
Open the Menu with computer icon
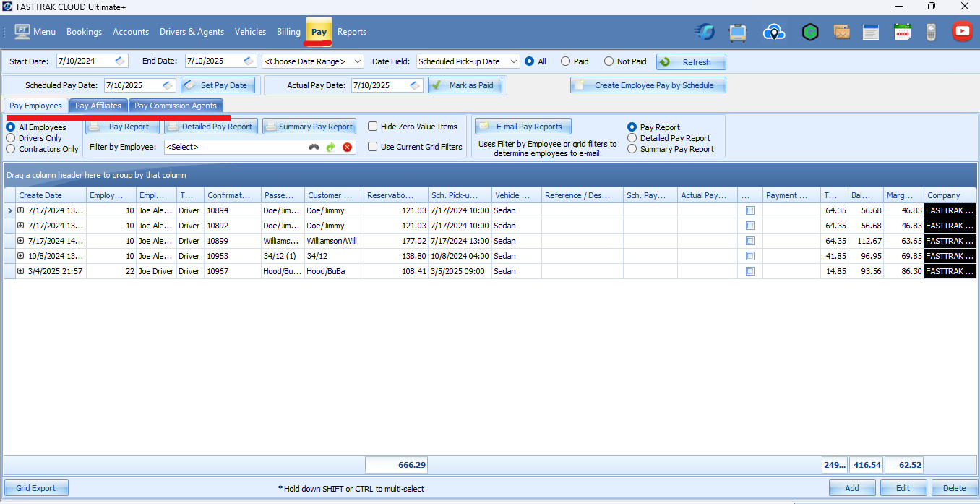(34, 32)
